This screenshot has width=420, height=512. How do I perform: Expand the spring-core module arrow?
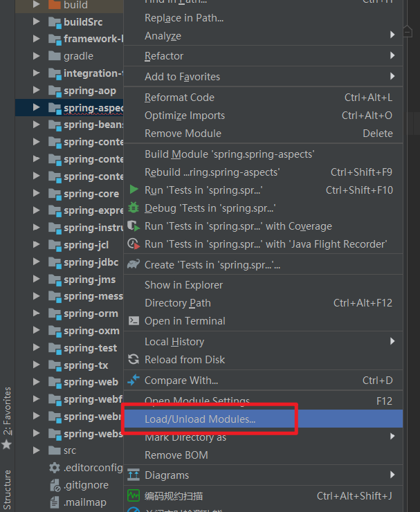point(37,193)
